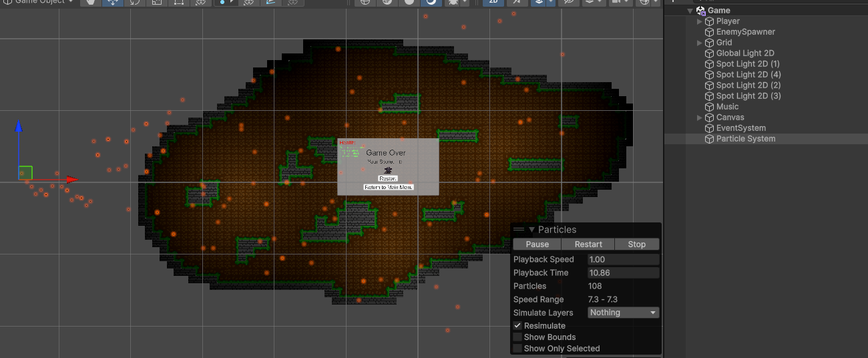Open the Simulate Layers dropdown

pos(623,313)
